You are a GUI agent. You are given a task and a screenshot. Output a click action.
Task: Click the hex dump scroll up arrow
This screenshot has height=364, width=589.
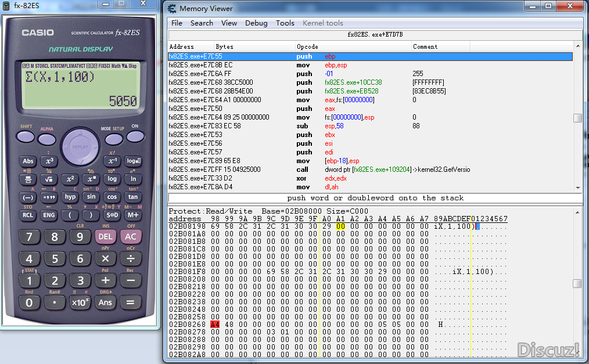pos(577,212)
